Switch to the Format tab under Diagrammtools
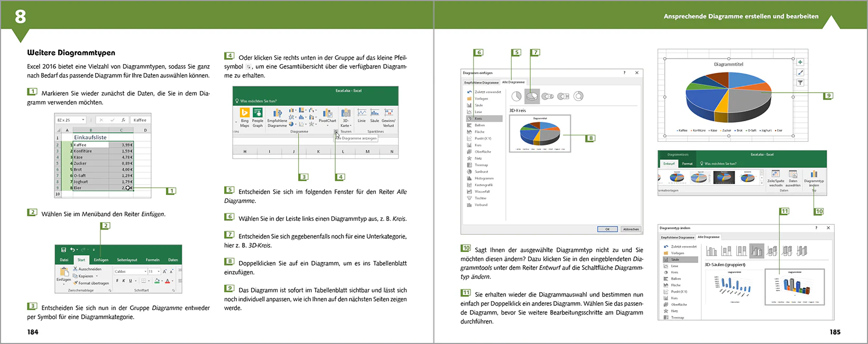868x344 pixels. (x=687, y=164)
